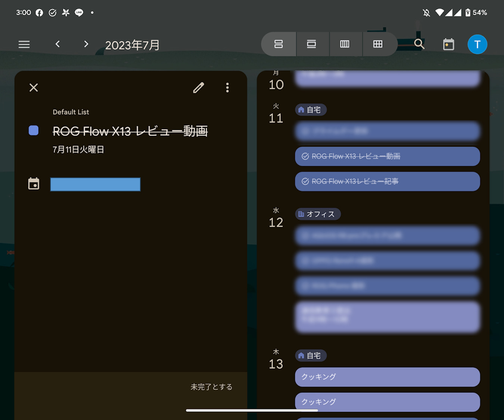
Task: Open the calendar search
Action: (x=419, y=44)
